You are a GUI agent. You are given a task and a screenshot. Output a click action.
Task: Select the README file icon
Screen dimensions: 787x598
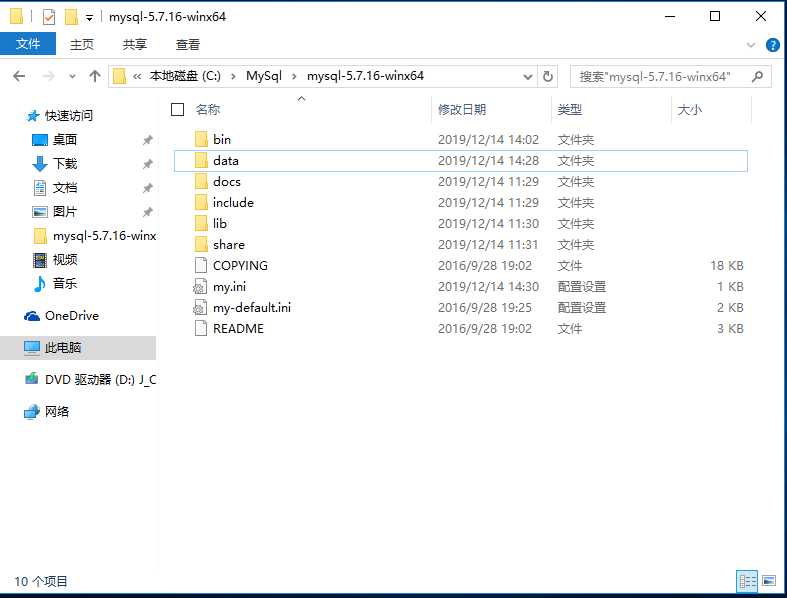[201, 328]
